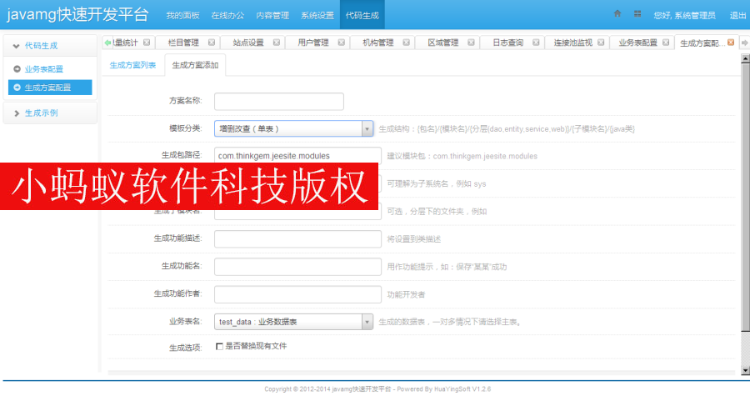Switch to 区域管理 tab
Image resolution: width=750 pixels, height=396 pixels.
pyautogui.click(x=443, y=43)
